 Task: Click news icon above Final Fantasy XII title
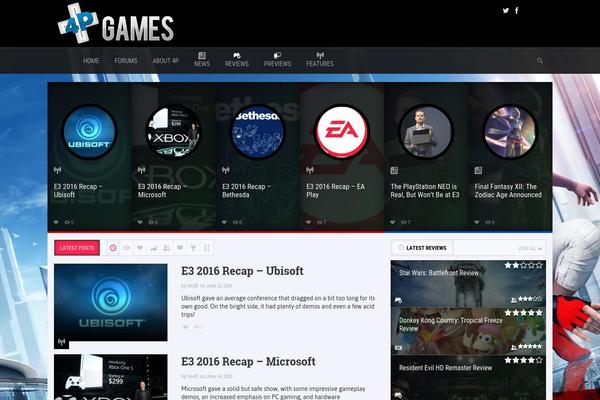(x=478, y=170)
